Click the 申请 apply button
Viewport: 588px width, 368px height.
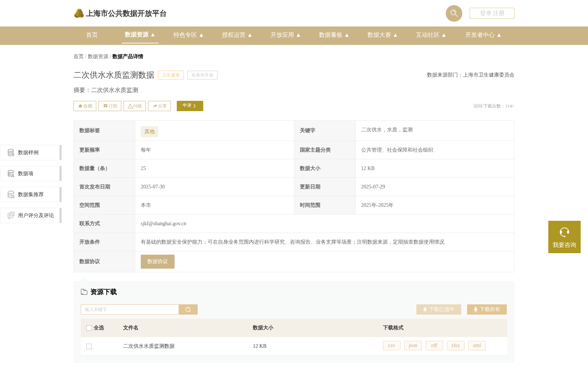click(x=190, y=106)
